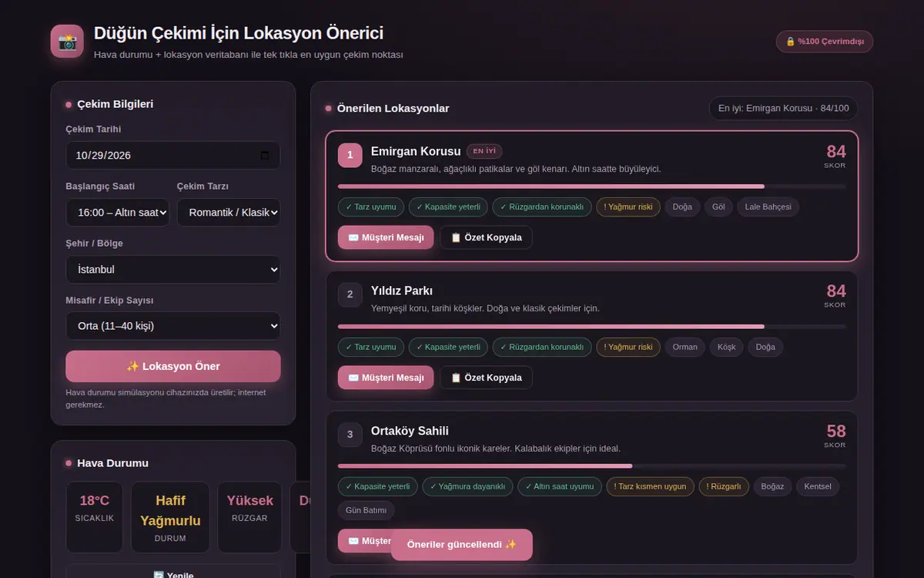Open the Başlangıç Saati dropdown
The width and height of the screenshot is (924, 578).
coord(118,212)
